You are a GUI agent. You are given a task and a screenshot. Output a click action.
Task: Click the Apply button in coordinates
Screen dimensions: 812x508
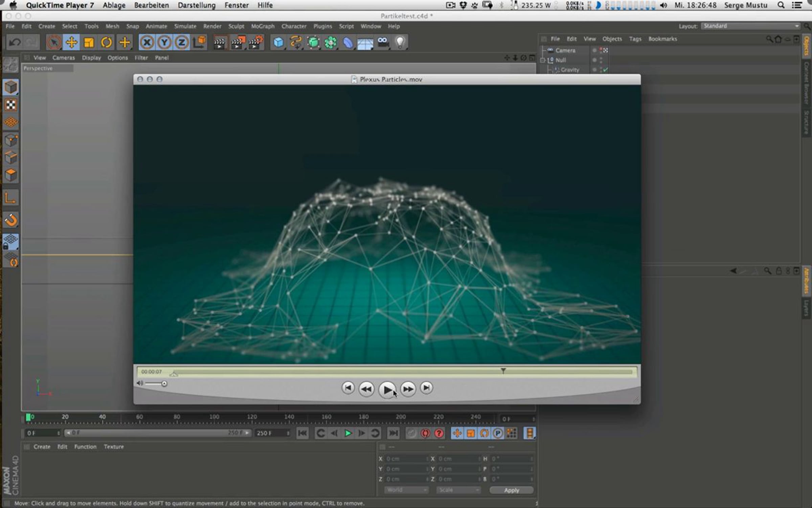click(x=511, y=490)
